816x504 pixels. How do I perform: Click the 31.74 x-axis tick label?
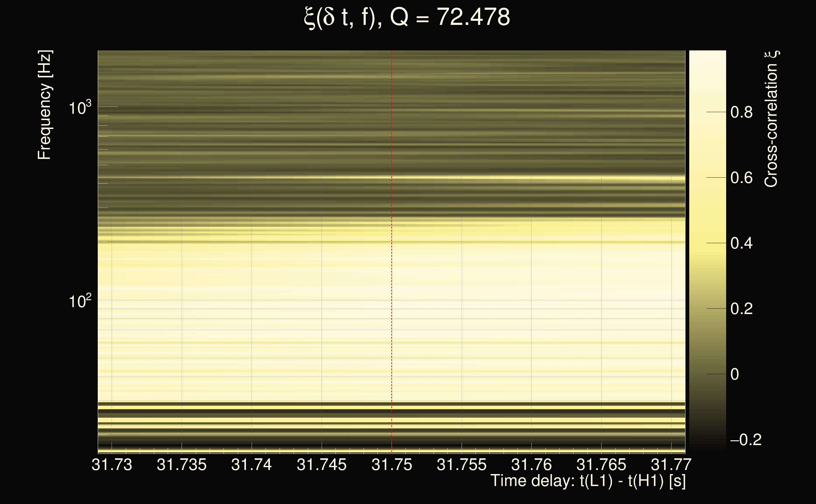[252, 465]
